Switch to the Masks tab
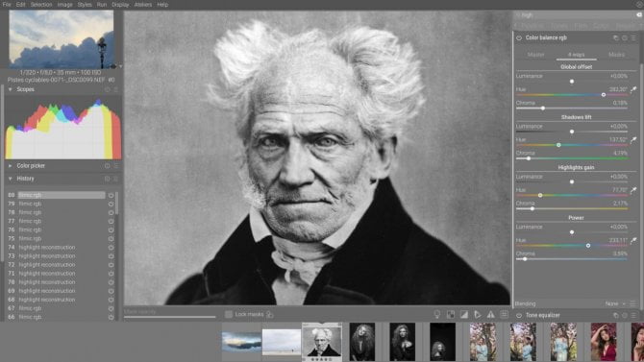Screen dimensions: 644x362 pos(616,55)
